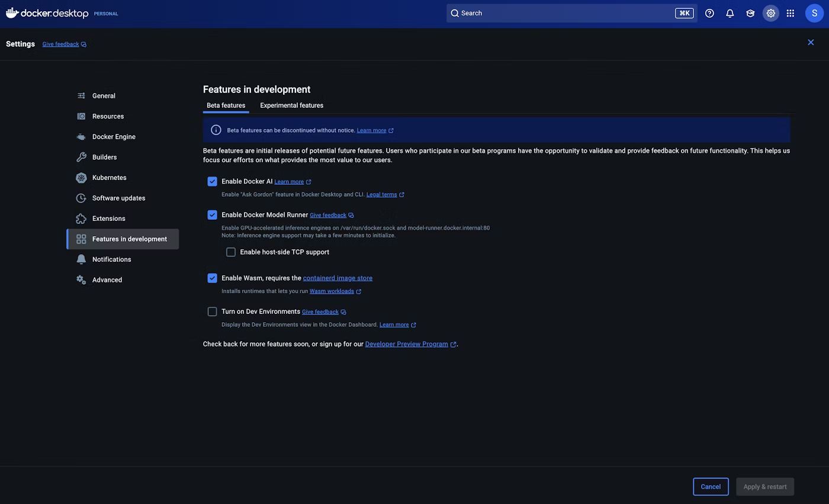Screen dimensions: 829x504
Task: Click the Apply & restart button
Action: [x=765, y=487]
